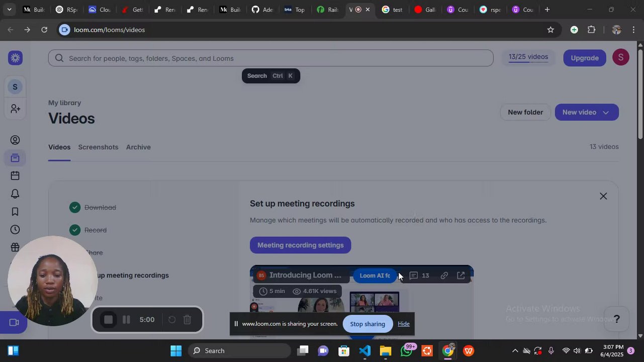Restart the recording with the circular arrow

pos(171,320)
